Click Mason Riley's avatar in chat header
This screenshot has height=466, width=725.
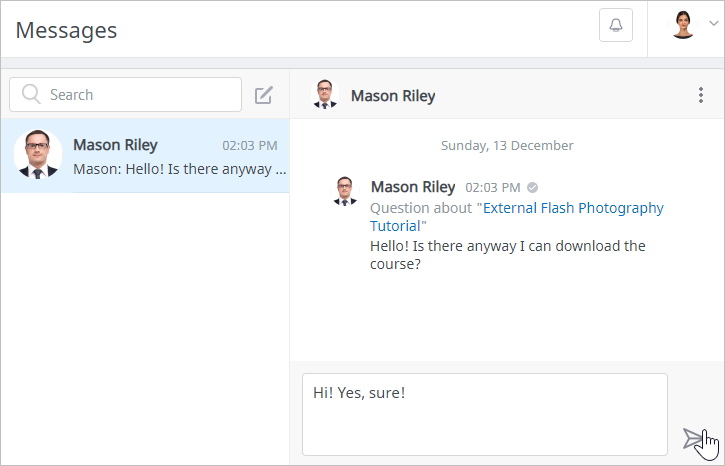[x=325, y=95]
